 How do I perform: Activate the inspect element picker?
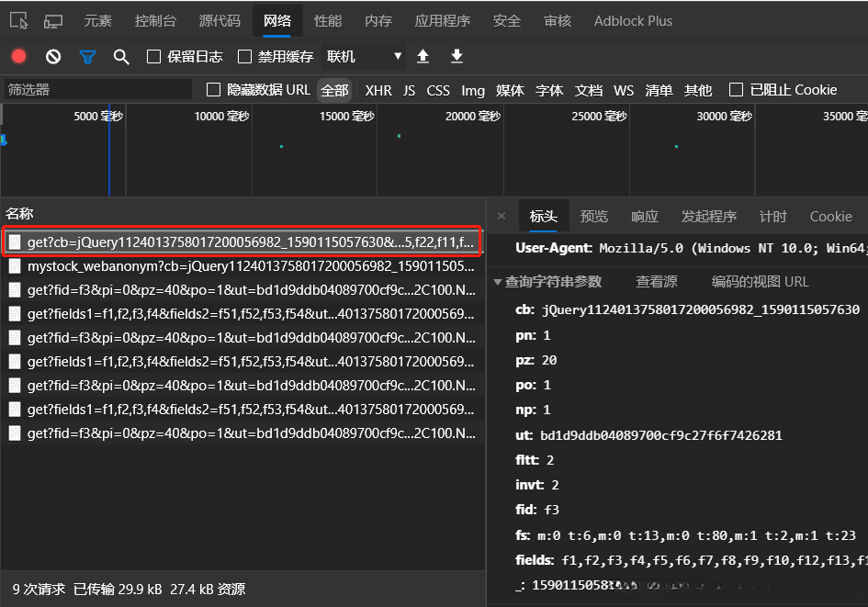[20, 19]
